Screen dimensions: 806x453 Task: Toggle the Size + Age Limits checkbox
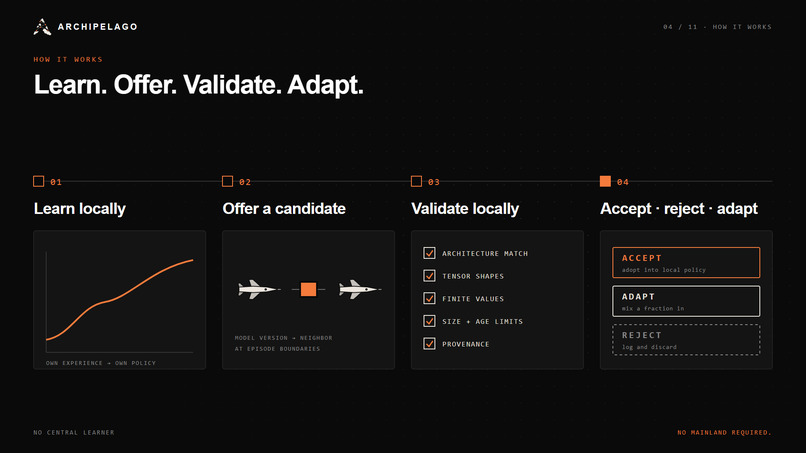click(x=429, y=321)
